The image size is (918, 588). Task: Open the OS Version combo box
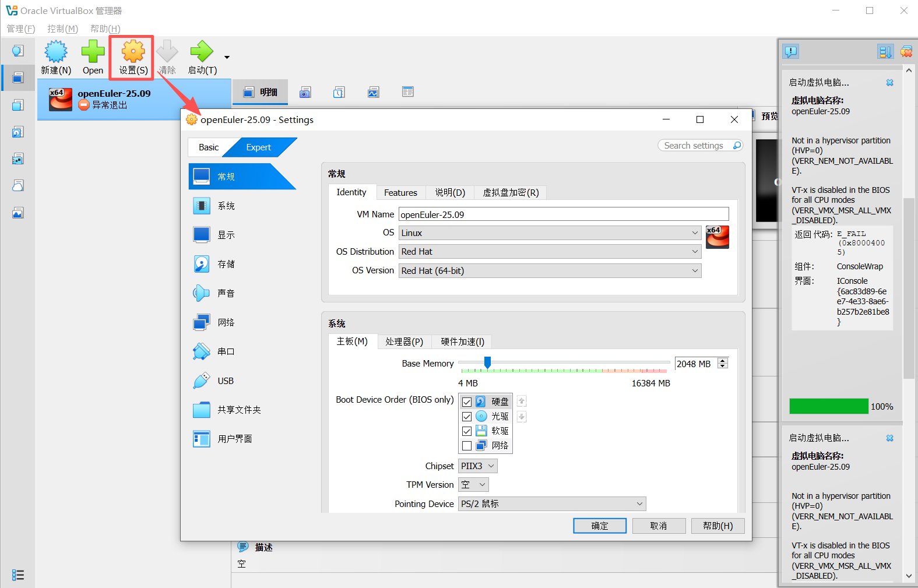click(550, 271)
